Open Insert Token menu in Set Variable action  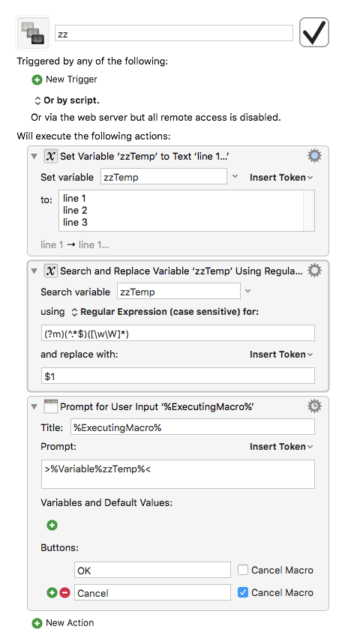[281, 178]
